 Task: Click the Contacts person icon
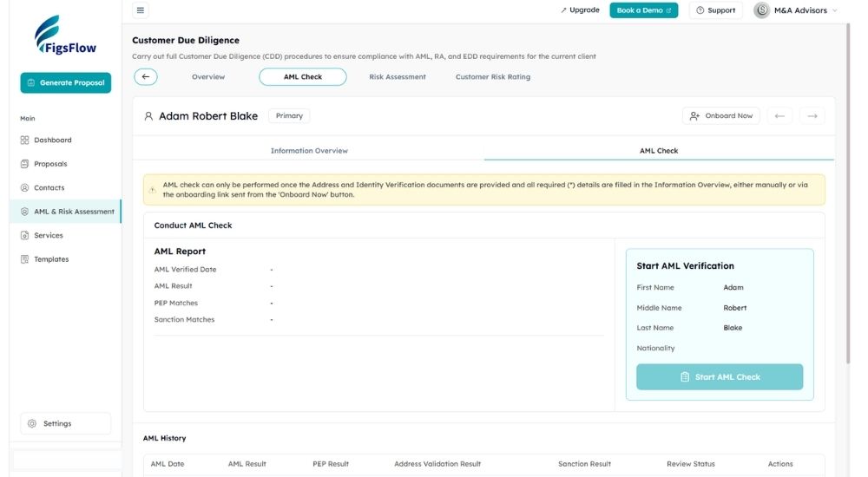coord(24,187)
